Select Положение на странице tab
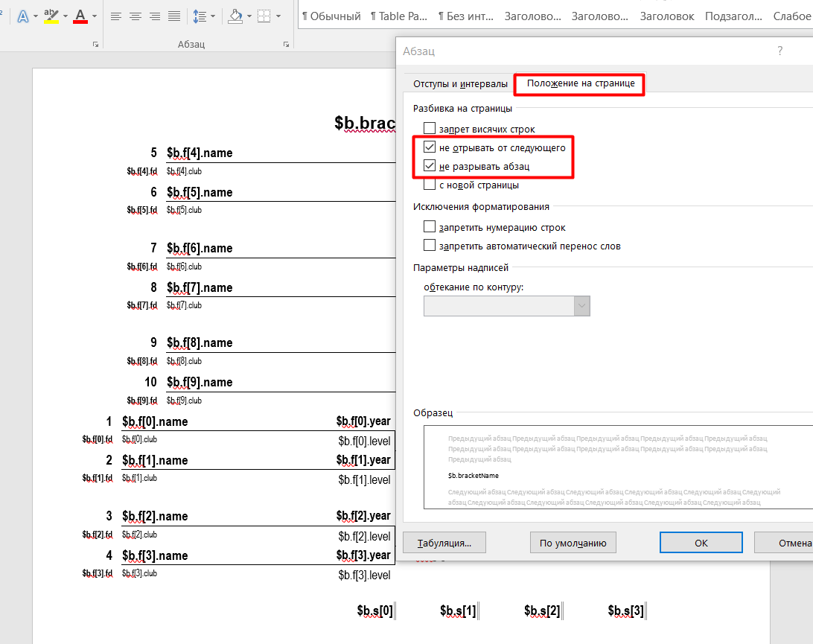 (x=581, y=83)
